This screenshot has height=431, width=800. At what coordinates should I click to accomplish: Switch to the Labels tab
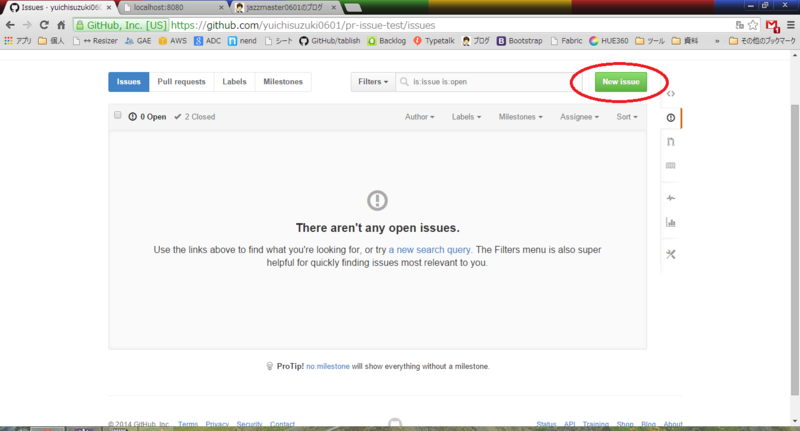point(234,82)
